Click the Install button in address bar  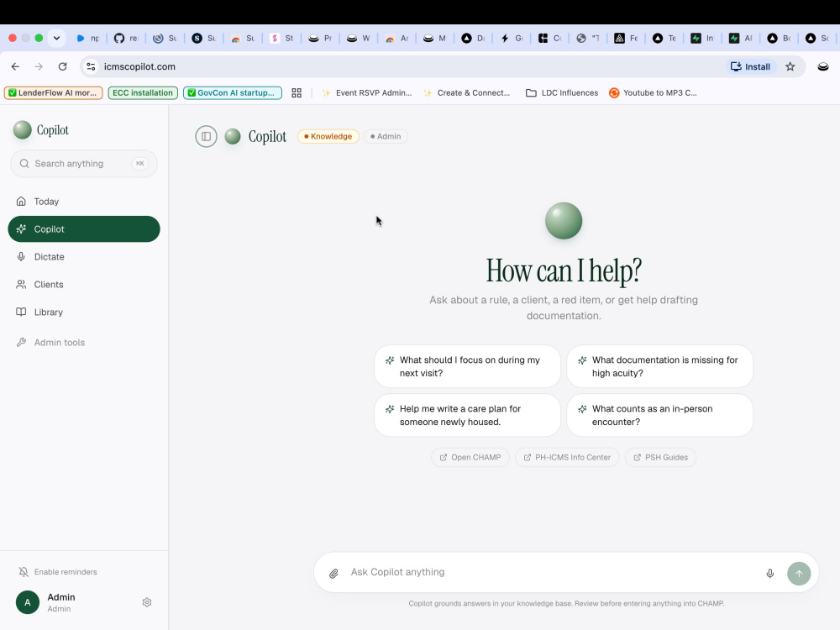[751, 66]
